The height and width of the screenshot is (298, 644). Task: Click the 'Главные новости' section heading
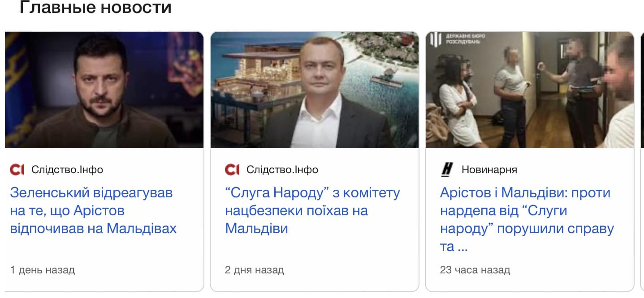(x=95, y=8)
